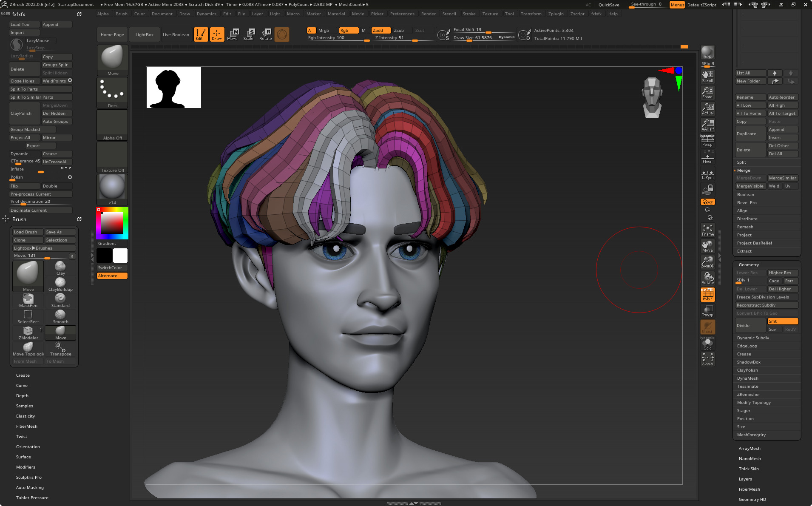
Task: Select the SelectRect brush
Action: (x=28, y=317)
